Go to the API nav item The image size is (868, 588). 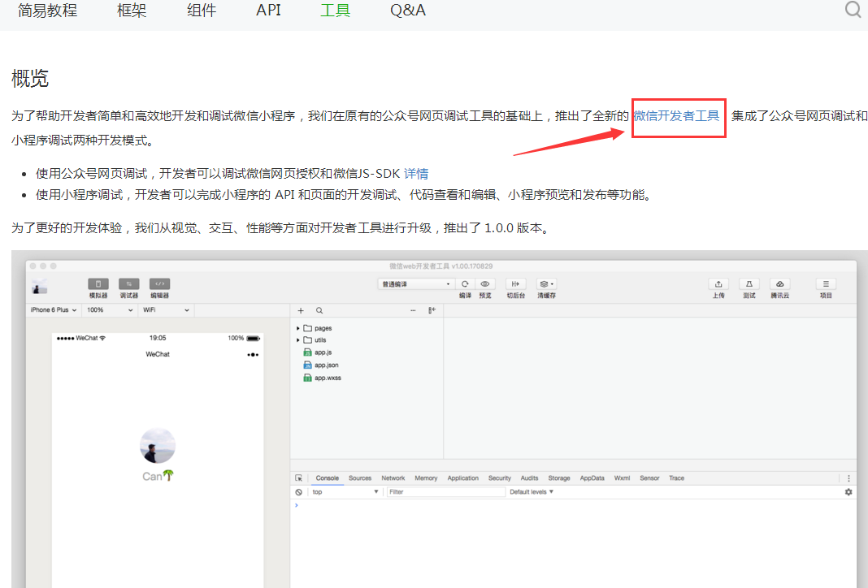268,10
